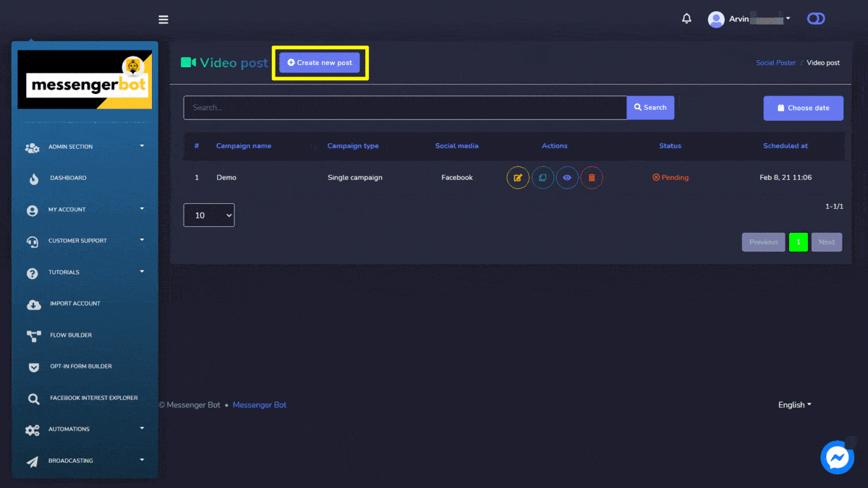This screenshot has height=488, width=868.
Task: Click the Dashboard flame icon
Action: (34, 179)
